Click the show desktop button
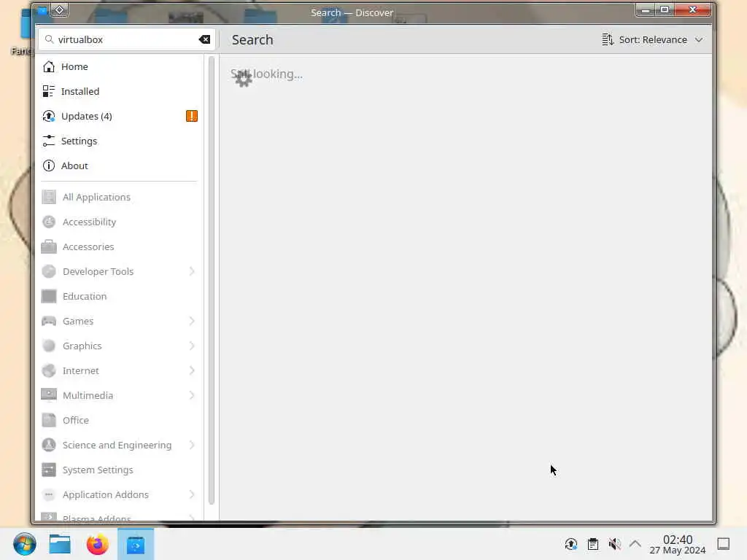 (723, 544)
